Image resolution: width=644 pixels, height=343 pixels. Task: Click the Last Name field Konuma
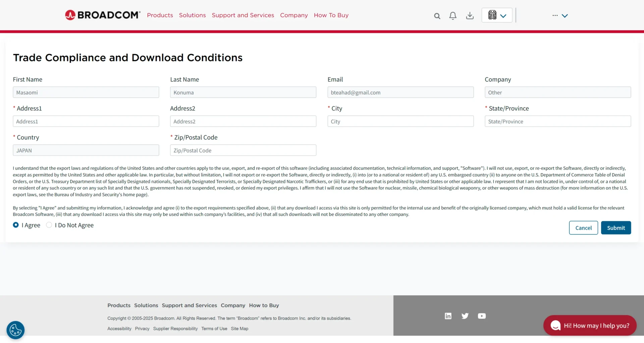(x=243, y=92)
